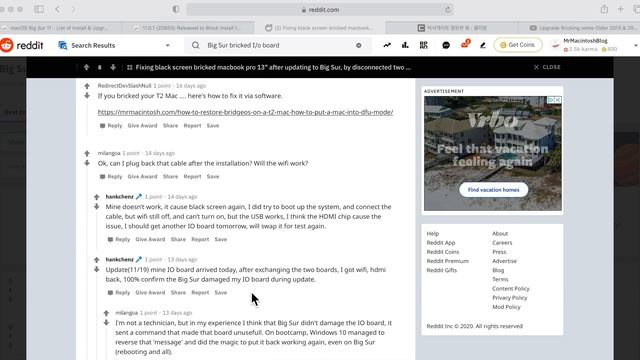
Task: Reply to RedirectDevSlashNull's comment
Action: pyautogui.click(x=111, y=126)
